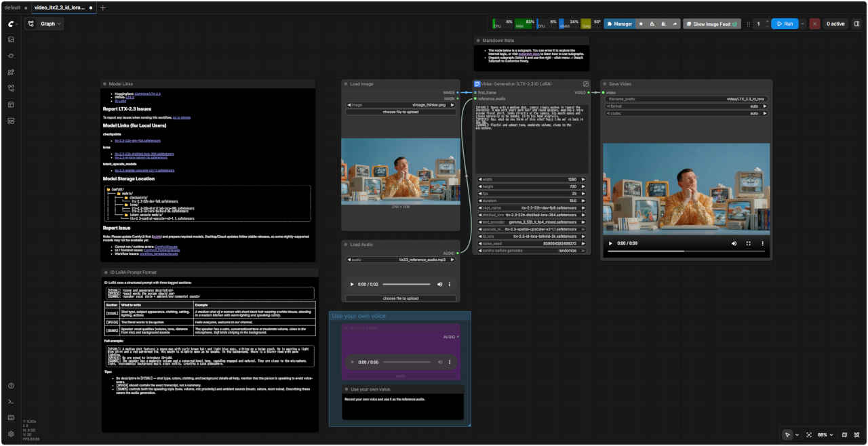Open more options on Load Audio player
This screenshot has height=446, width=868.
click(x=450, y=284)
